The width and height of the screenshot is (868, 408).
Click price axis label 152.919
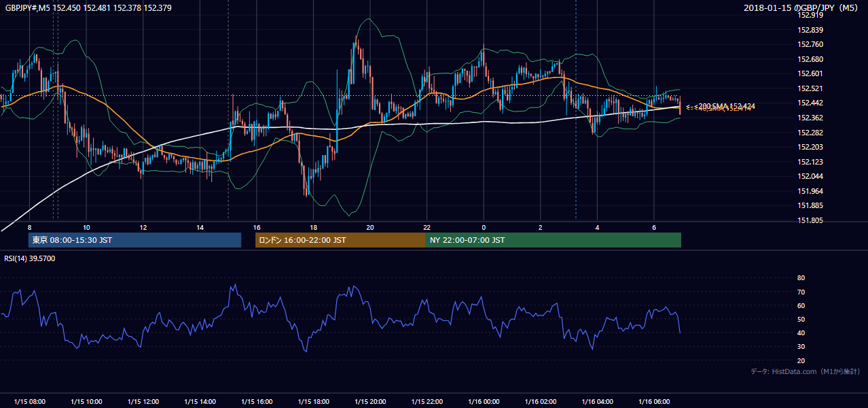(810, 15)
